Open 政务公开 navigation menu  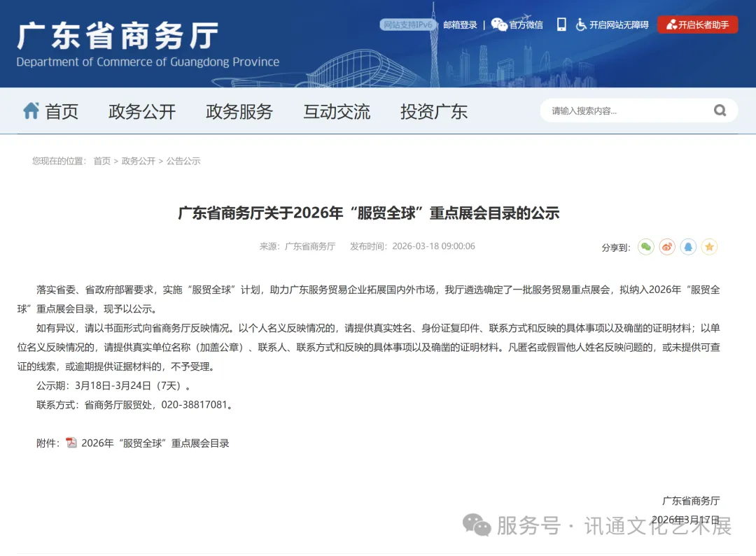tap(141, 111)
